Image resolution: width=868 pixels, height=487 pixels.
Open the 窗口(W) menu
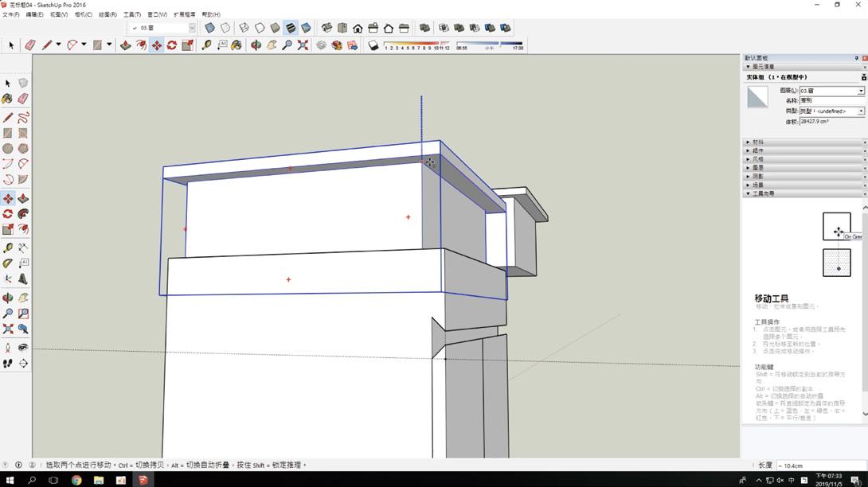[157, 14]
